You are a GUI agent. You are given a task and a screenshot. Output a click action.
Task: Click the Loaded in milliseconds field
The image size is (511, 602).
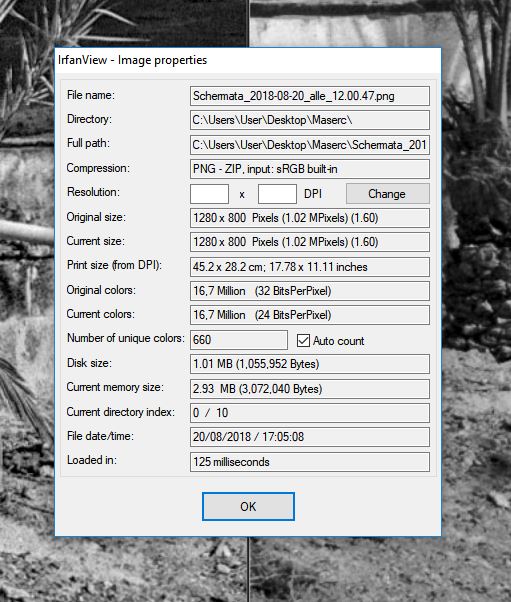(x=310, y=462)
